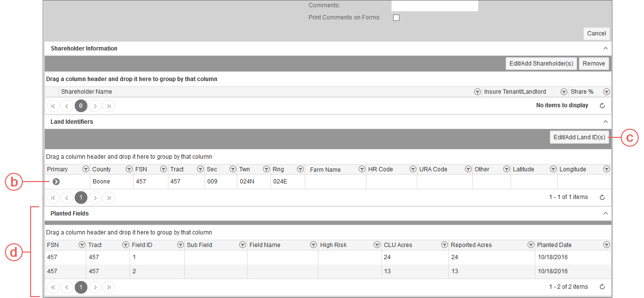
Task: Open filter for Share % column
Action: click(606, 92)
